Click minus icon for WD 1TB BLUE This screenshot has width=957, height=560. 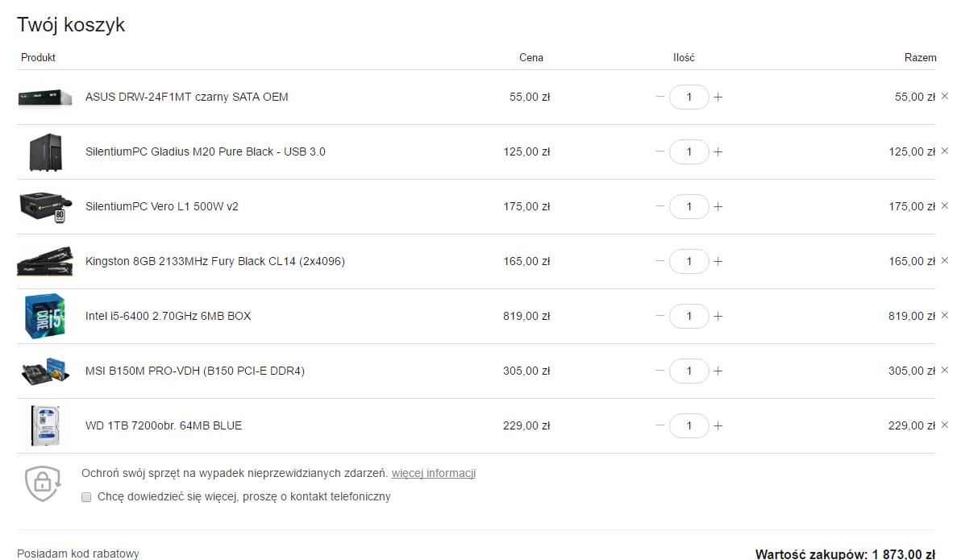click(x=659, y=425)
